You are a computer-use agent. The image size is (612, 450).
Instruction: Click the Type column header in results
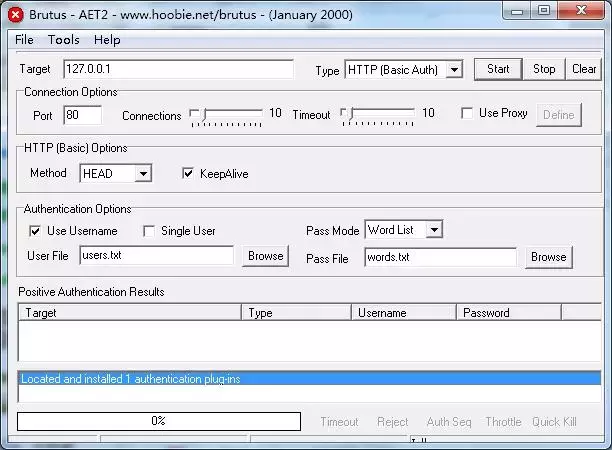click(296, 313)
